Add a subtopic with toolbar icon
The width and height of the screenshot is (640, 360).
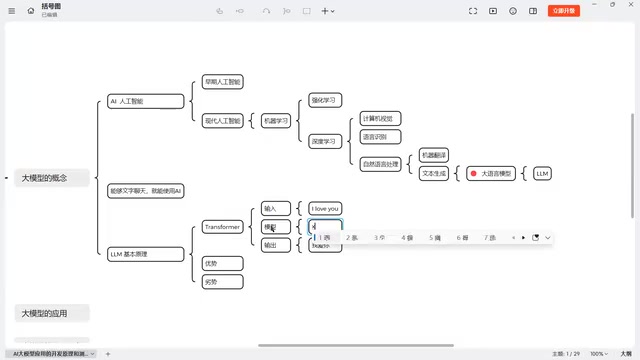click(x=220, y=11)
